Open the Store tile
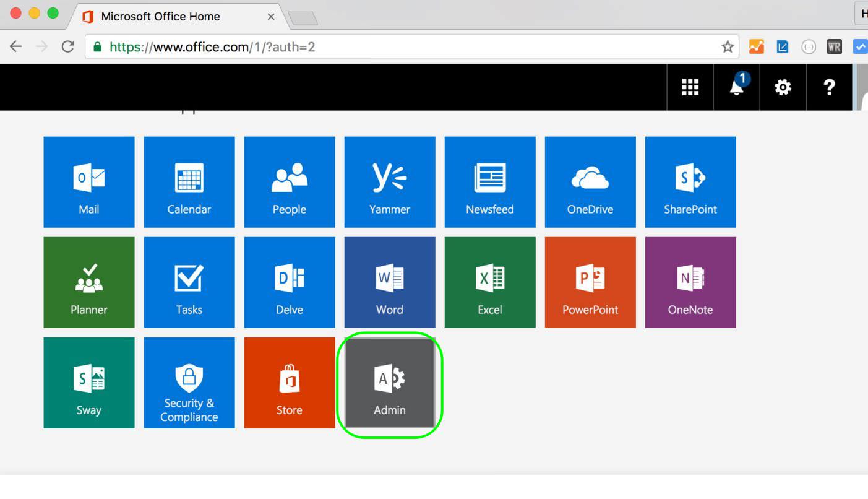The height and width of the screenshot is (499, 868). [289, 383]
